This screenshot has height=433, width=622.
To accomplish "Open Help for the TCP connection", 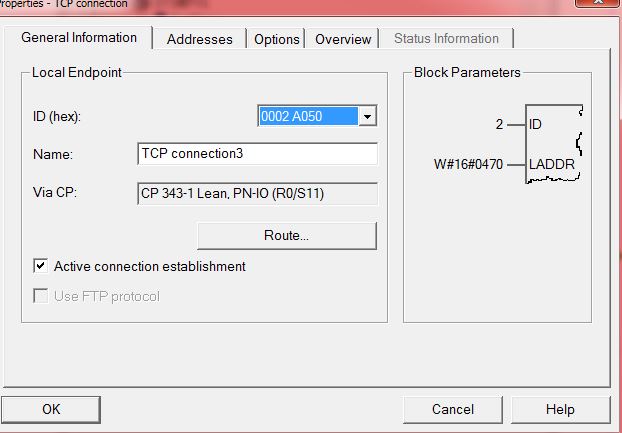I will click(560, 409).
